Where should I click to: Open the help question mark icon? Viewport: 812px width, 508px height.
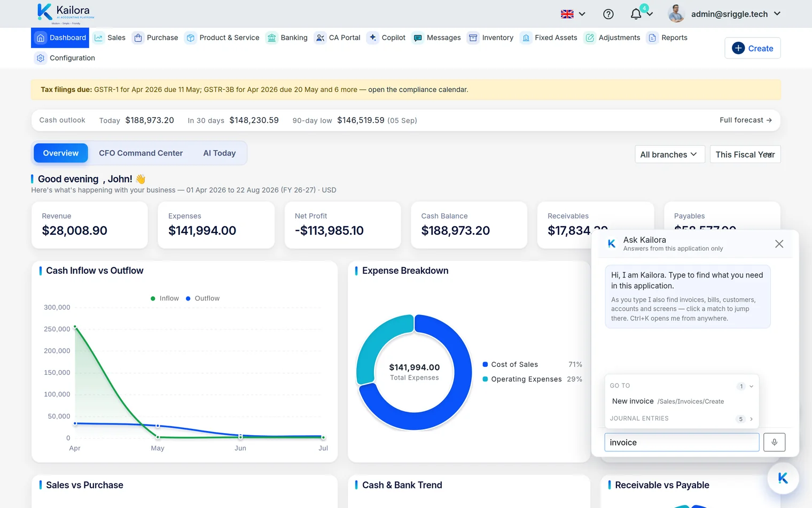point(608,14)
